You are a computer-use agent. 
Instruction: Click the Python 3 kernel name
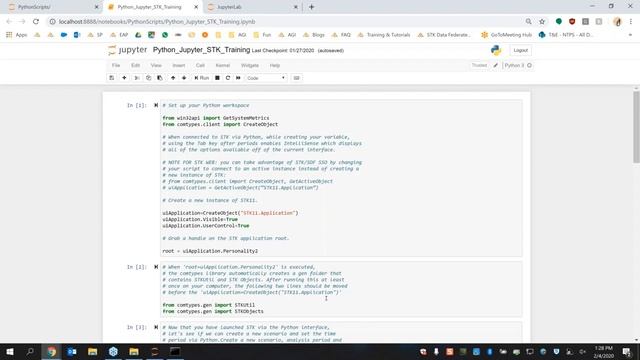(x=514, y=65)
